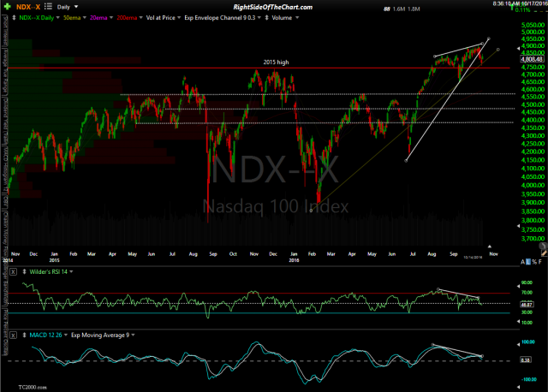548x392 pixels.
Task: Click the 0.11% percent change value
Action: (523, 10)
